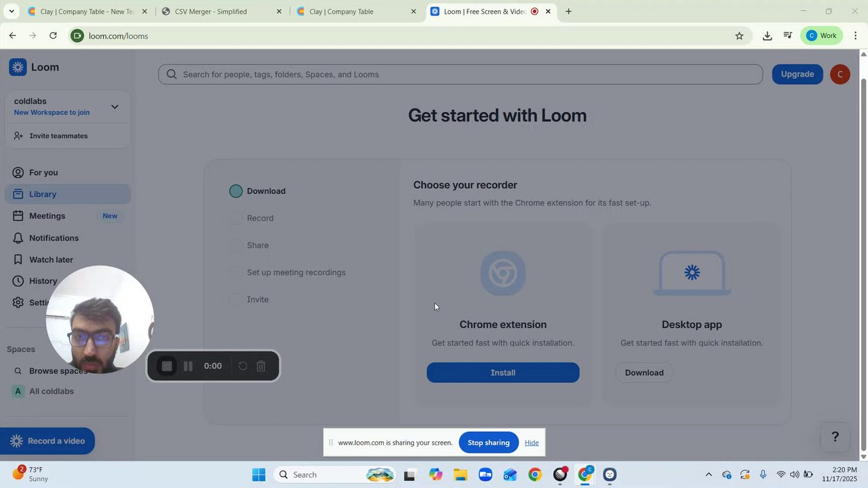The image size is (868, 488).
Task: Click the History clock icon
Action: 18,281
